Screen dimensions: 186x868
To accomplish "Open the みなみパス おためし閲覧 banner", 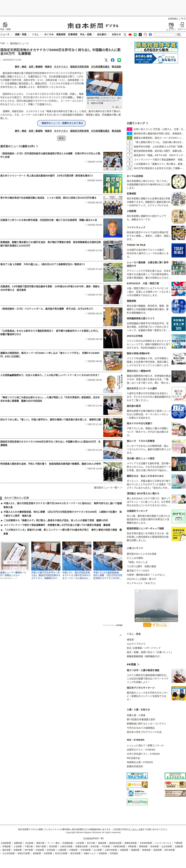I will (x=156, y=59).
